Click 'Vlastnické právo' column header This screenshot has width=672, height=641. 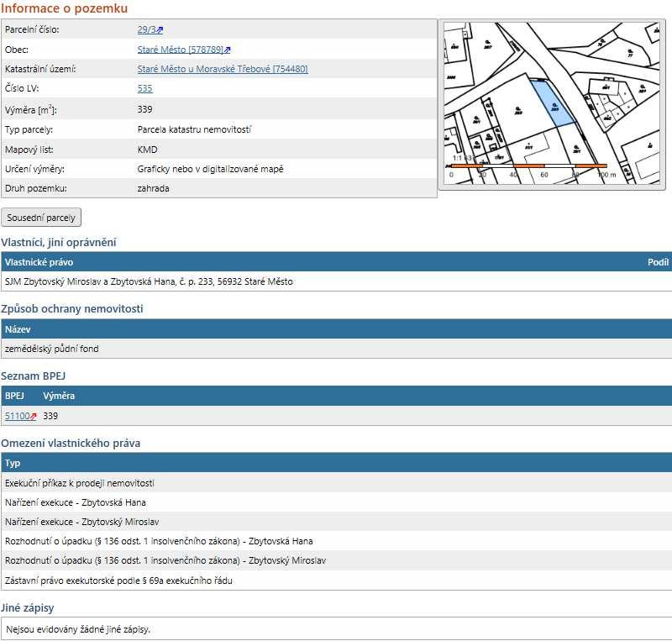(39, 262)
